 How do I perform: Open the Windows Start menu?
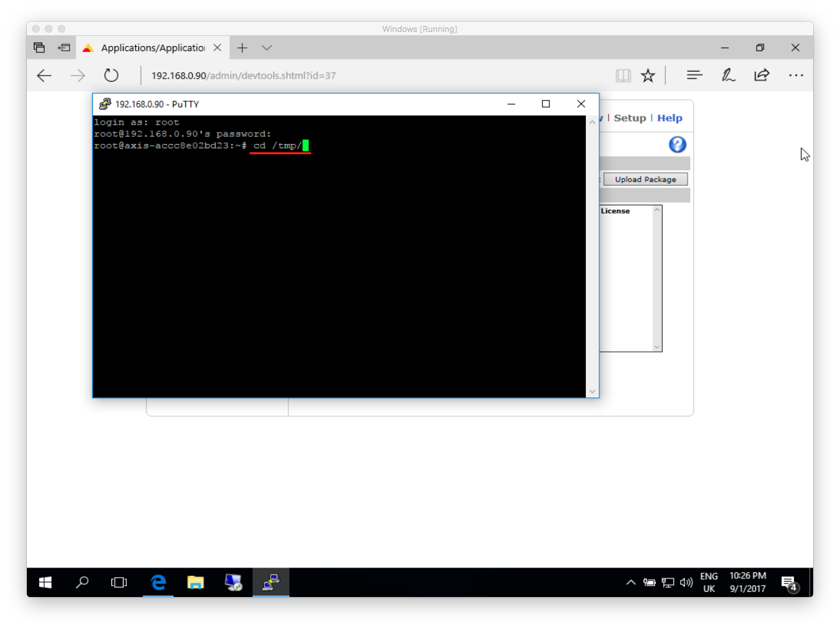[45, 582]
